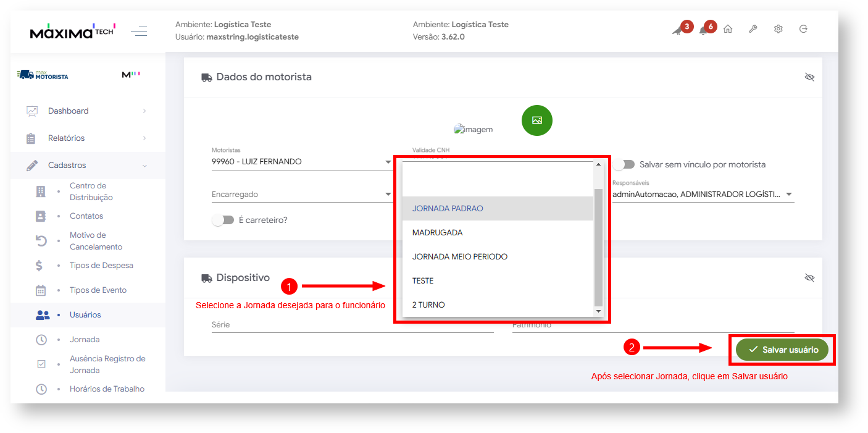Click the logout icon in header
This screenshot has height=433, width=868.
click(803, 29)
